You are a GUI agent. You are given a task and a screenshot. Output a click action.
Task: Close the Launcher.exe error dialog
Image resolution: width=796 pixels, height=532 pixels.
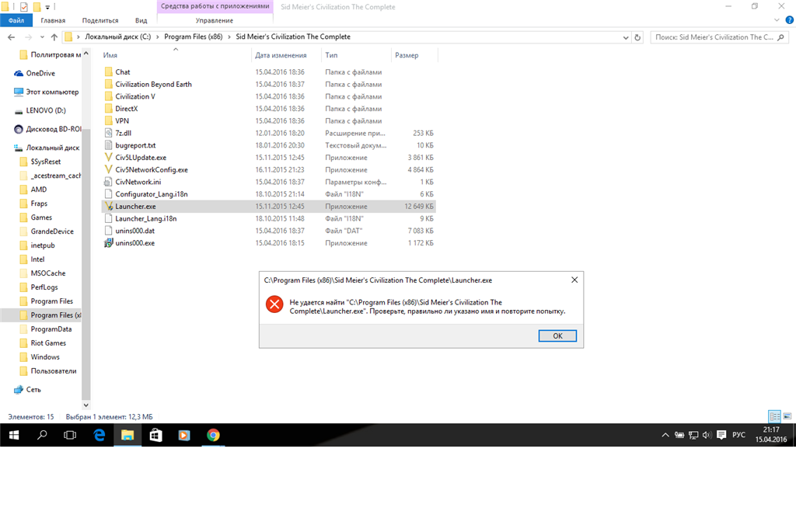click(x=574, y=280)
